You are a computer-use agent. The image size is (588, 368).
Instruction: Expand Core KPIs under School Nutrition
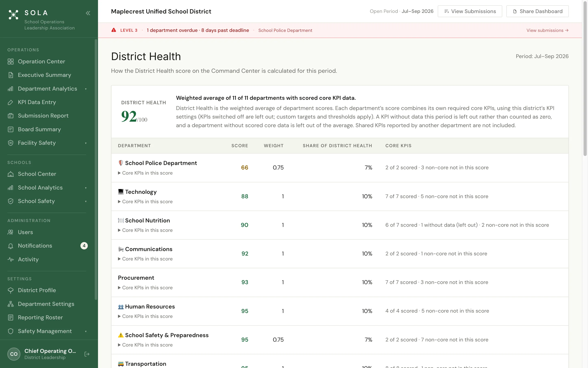[145, 230]
